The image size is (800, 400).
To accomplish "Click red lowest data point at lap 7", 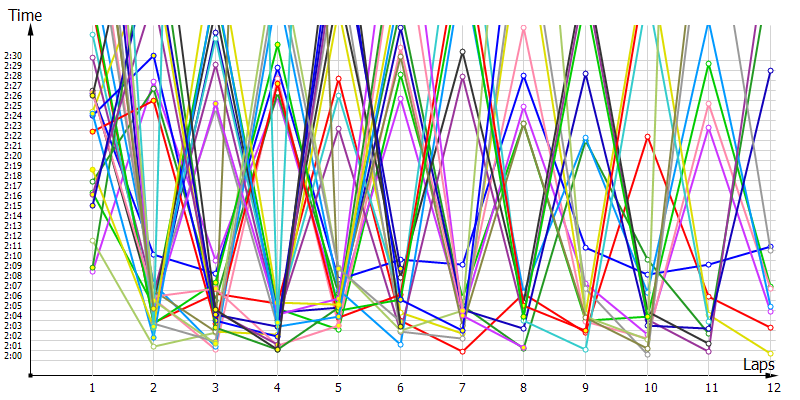I will coord(462,351).
